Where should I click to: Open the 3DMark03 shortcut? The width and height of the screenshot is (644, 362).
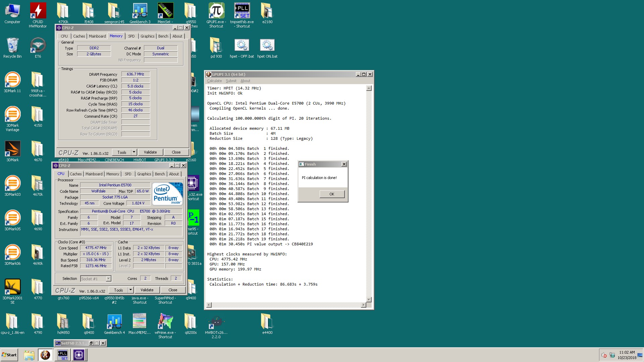coord(12,186)
